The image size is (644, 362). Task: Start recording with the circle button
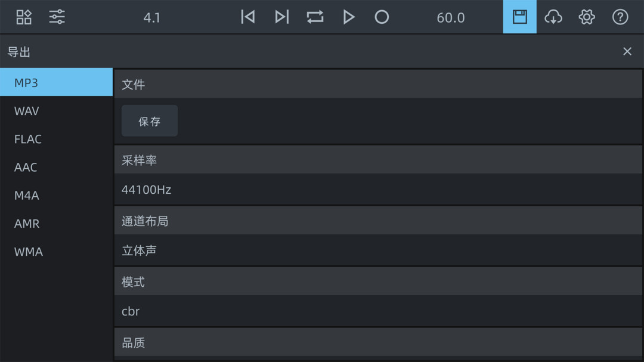pyautogui.click(x=382, y=17)
